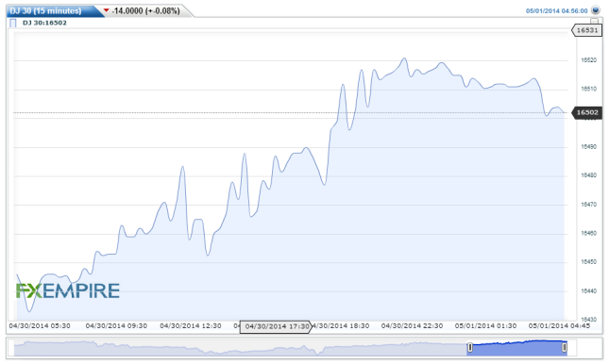Click the small box above 16531 tag
Viewport: 609px width, 364px height.
pyautogui.click(x=594, y=21)
